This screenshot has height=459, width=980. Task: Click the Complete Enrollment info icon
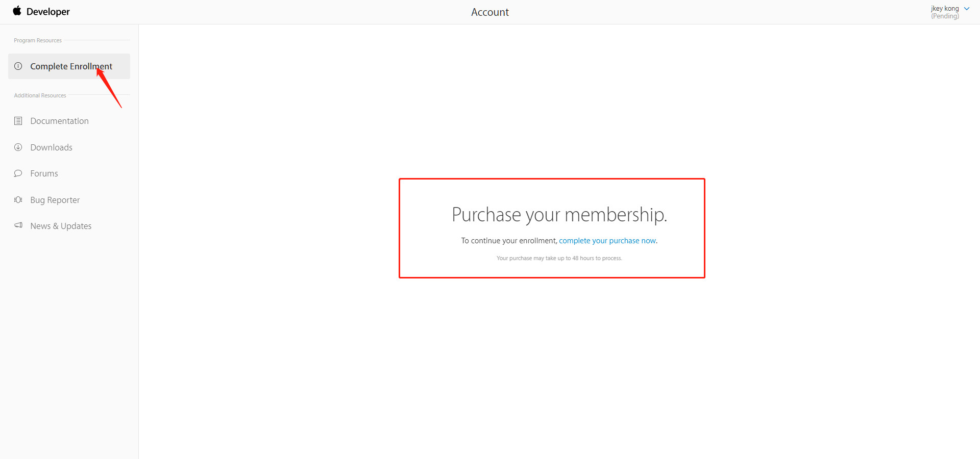coord(18,66)
